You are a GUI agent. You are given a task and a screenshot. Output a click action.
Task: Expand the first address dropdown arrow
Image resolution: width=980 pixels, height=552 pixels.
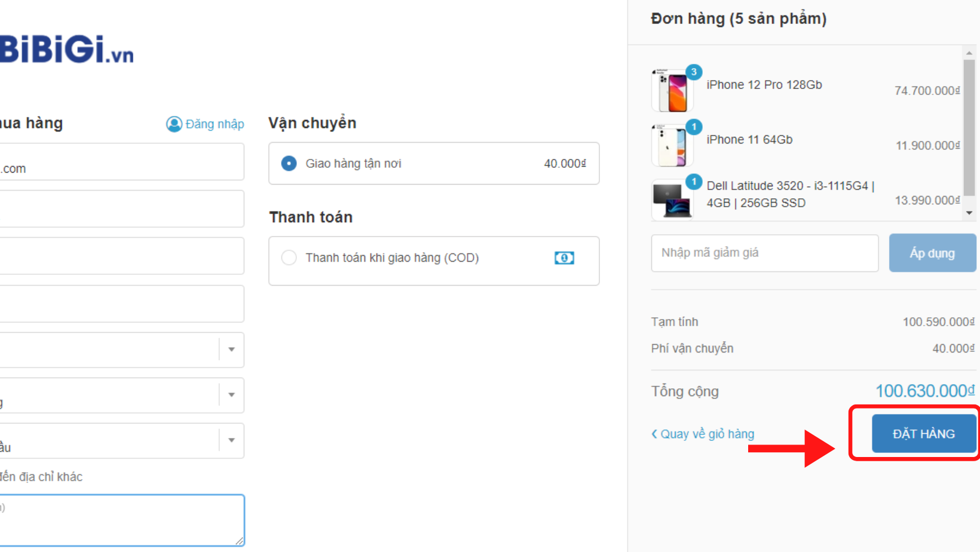coord(231,349)
